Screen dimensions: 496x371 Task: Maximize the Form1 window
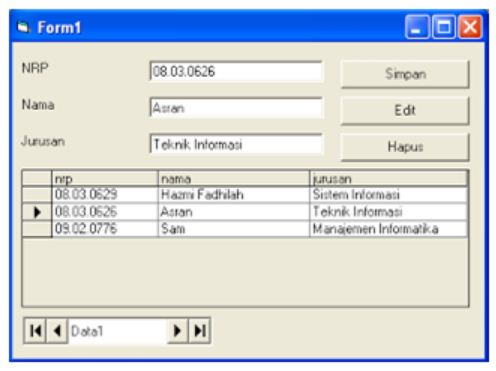[444, 27]
